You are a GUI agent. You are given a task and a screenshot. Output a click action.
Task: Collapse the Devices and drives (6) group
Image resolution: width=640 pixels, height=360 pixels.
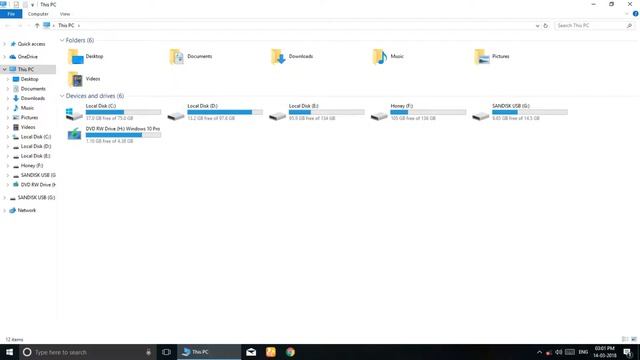[x=62, y=96]
